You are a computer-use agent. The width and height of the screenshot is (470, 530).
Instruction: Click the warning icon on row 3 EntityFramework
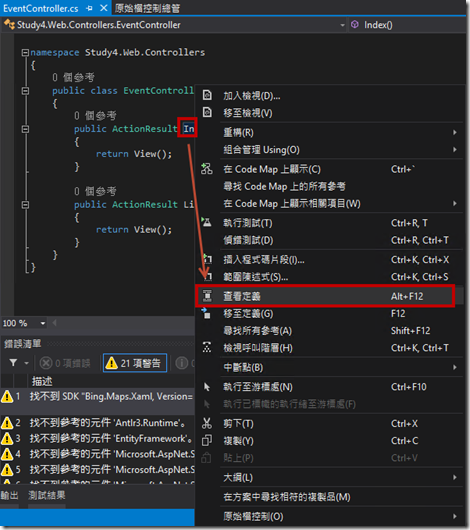(7, 439)
